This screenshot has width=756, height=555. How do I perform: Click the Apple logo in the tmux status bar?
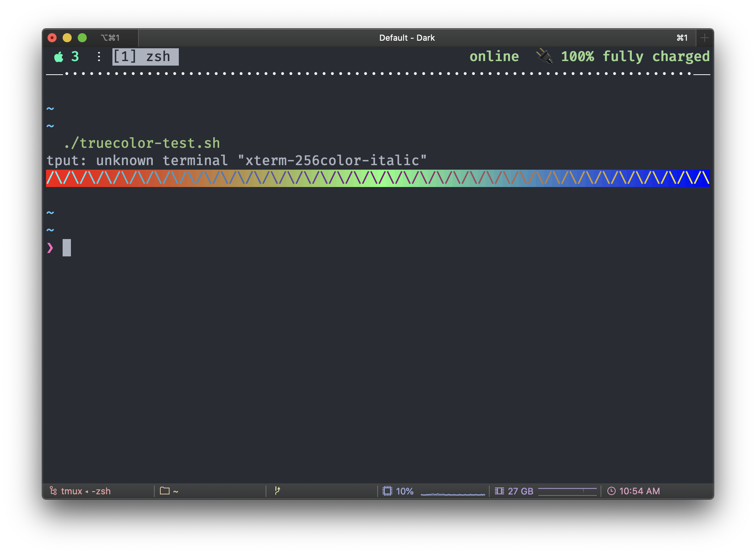pyautogui.click(x=59, y=57)
